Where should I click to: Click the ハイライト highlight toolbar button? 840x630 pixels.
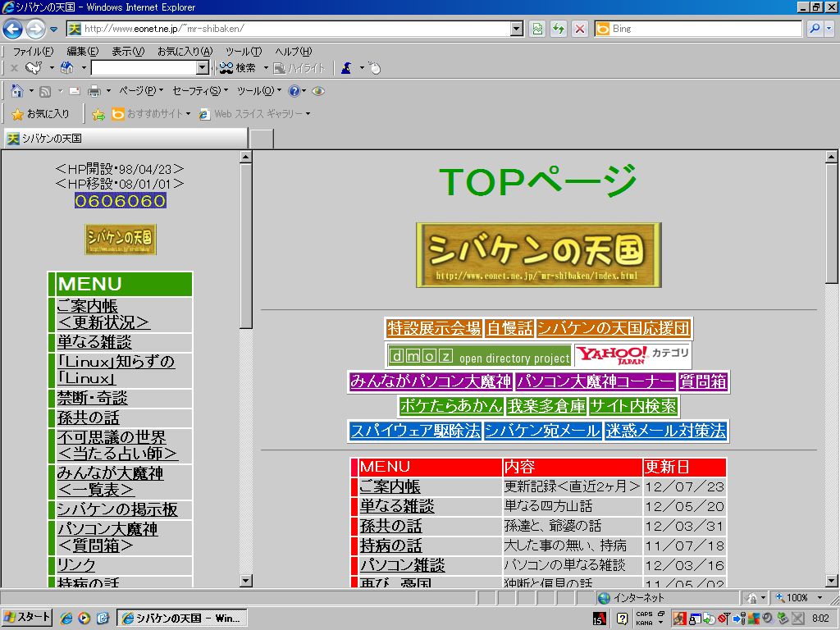pos(299,68)
